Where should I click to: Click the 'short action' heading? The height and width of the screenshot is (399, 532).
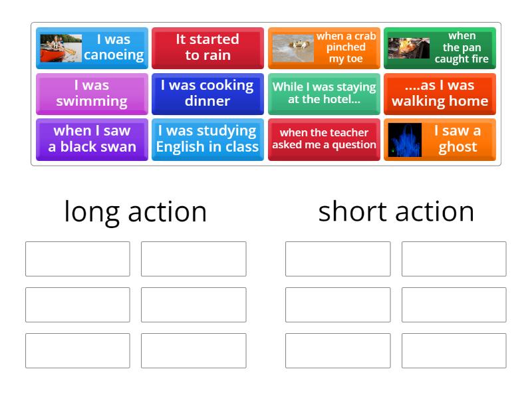coord(396,211)
